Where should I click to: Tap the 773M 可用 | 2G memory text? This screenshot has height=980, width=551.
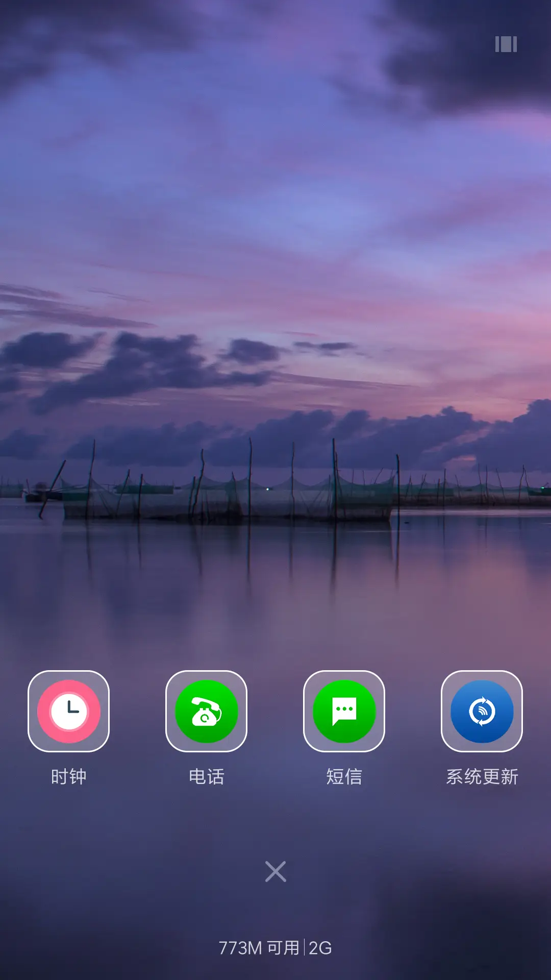click(275, 948)
